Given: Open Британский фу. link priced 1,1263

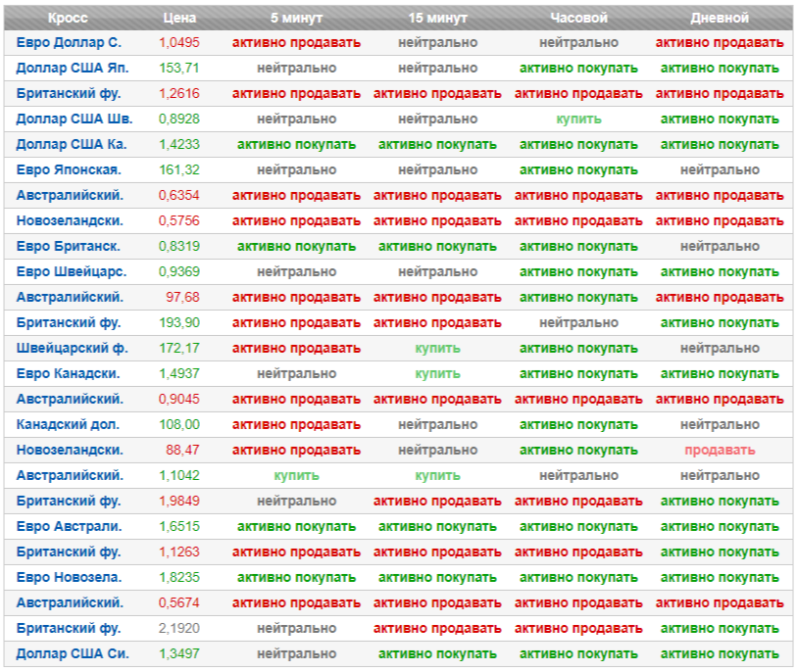Looking at the screenshot, I should click(x=69, y=552).
